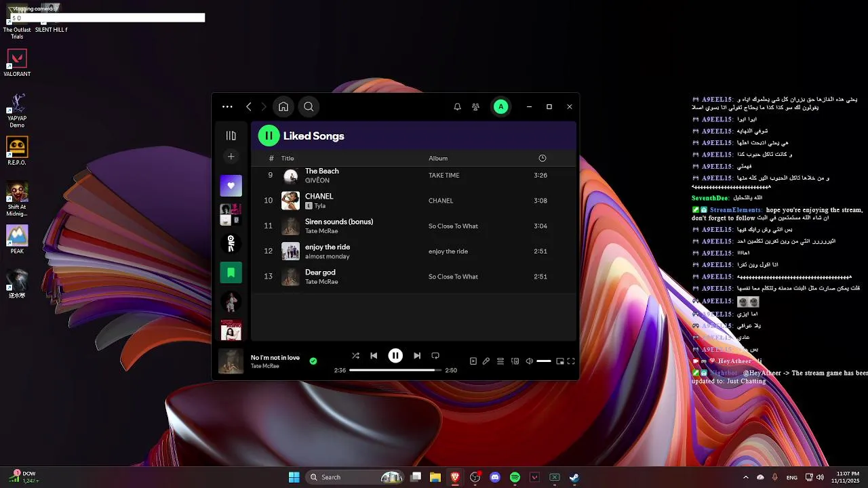Open the play queue
This screenshot has height=488, width=868.
point(500,361)
